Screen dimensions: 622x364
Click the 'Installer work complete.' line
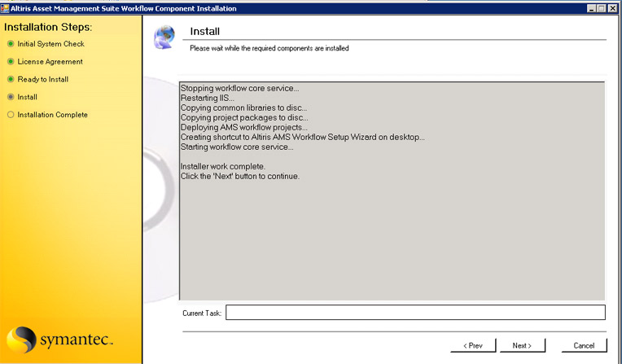click(x=223, y=166)
